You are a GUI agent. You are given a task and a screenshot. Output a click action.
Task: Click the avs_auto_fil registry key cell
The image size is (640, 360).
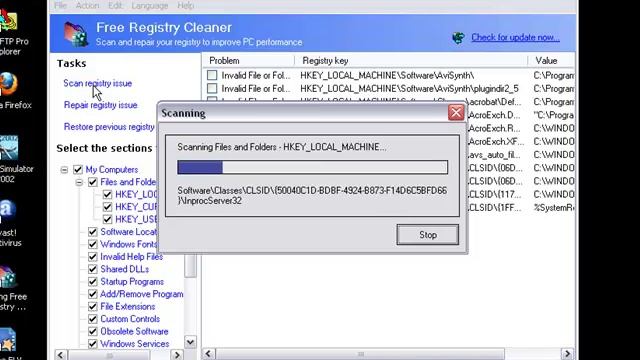pyautogui.click(x=495, y=155)
